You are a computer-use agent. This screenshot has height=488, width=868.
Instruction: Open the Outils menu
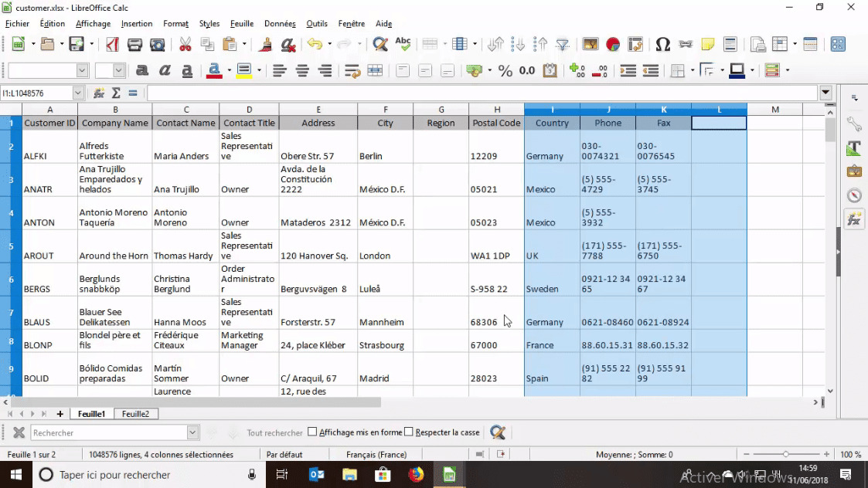point(317,24)
